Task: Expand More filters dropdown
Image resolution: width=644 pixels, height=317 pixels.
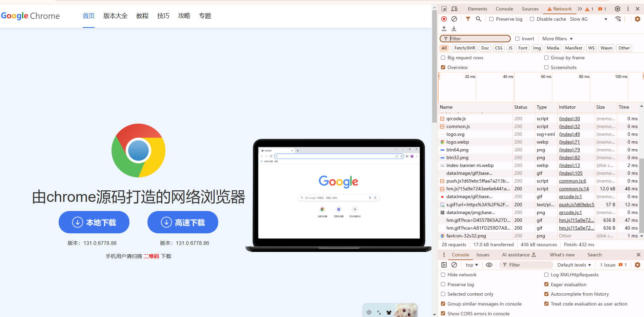Action: point(558,39)
